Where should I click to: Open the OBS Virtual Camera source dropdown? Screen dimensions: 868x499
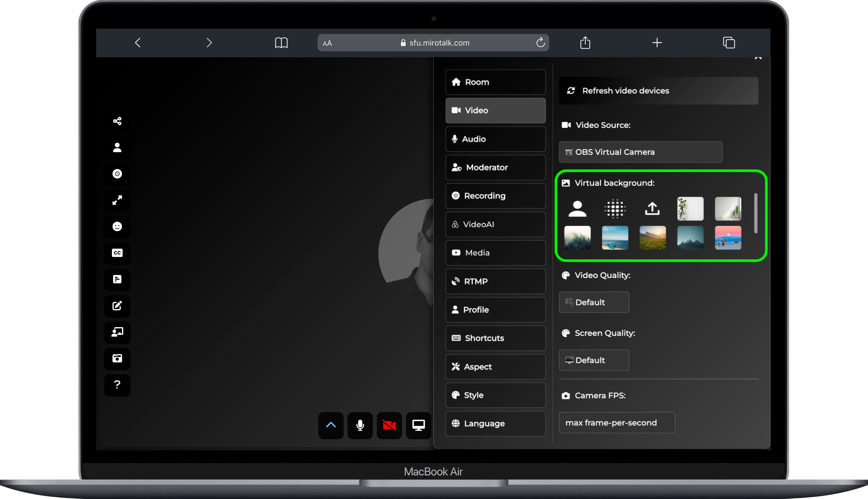[640, 152]
